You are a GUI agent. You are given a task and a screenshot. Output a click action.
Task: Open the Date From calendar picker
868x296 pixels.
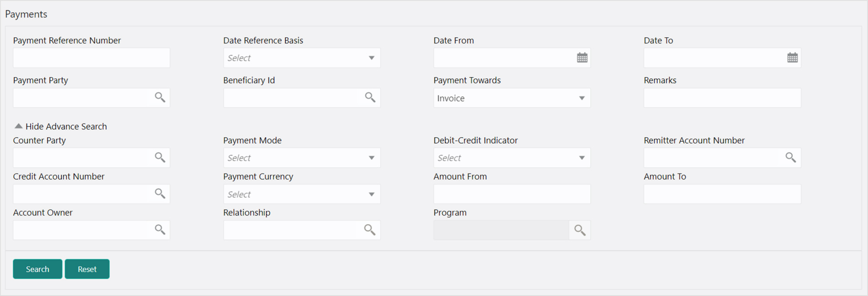[x=582, y=58]
